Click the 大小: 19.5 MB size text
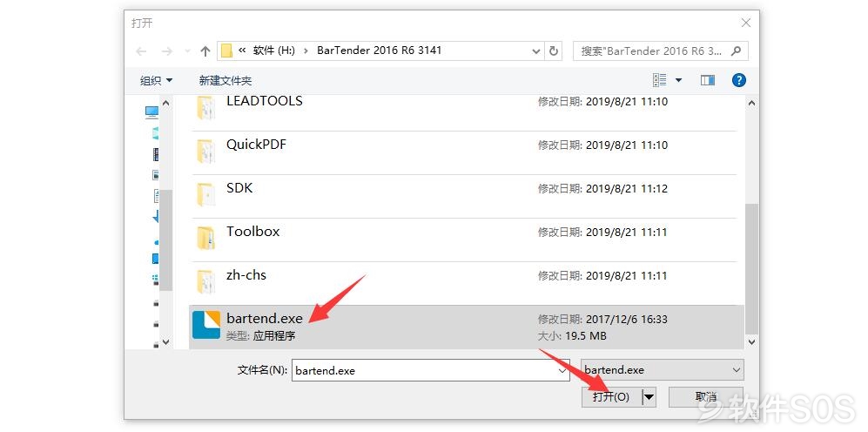The image size is (868, 432). coord(572,336)
